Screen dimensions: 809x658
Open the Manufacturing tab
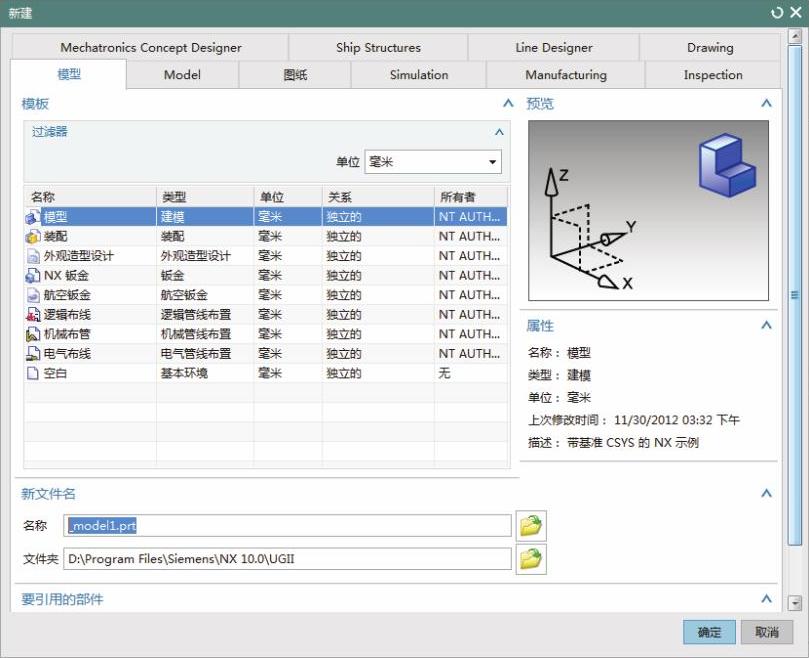click(565, 75)
